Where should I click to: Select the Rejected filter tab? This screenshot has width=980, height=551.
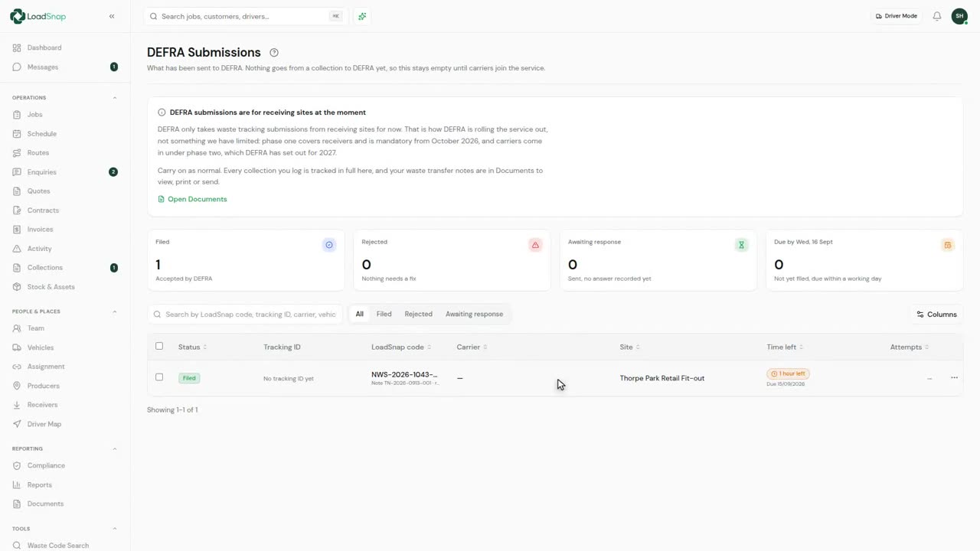(418, 315)
